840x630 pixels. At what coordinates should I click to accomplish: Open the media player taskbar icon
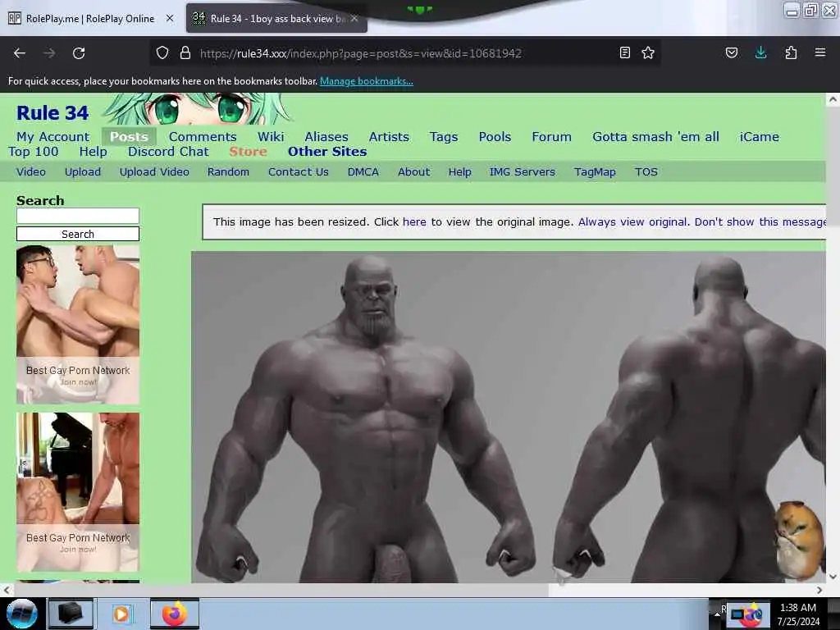[x=121, y=614]
